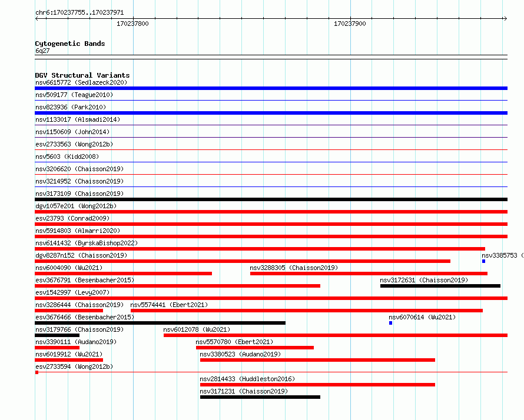
Task: Click the chr6:170237755..170237971 region label
Action: click(79, 13)
